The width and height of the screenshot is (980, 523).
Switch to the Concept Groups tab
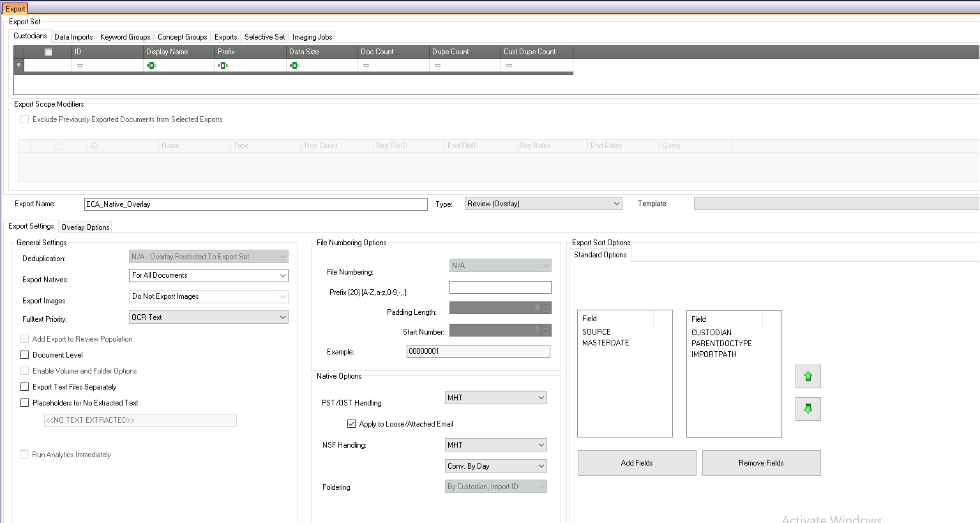[x=183, y=37]
